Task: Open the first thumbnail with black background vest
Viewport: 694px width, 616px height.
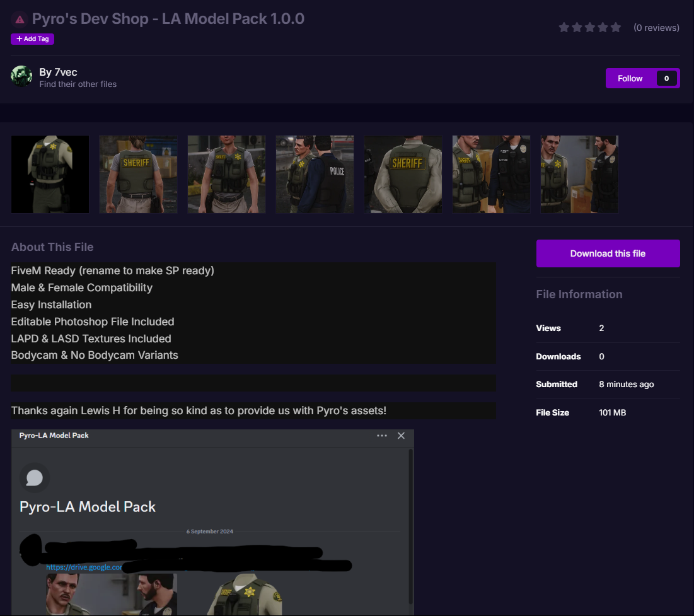Action: 50,174
